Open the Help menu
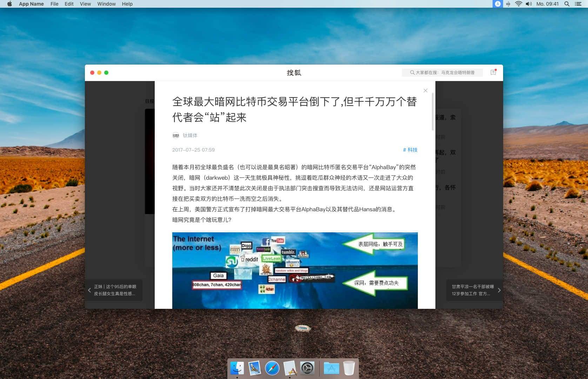 [127, 4]
